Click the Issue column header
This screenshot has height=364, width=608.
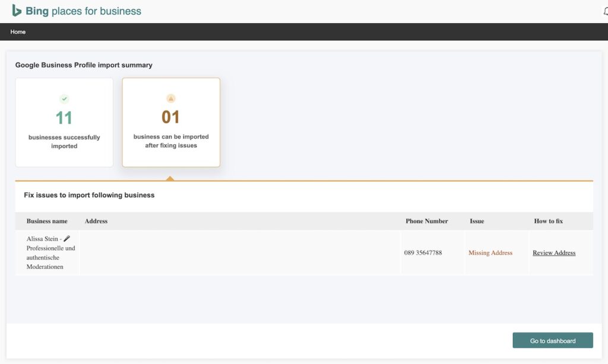(x=477, y=221)
